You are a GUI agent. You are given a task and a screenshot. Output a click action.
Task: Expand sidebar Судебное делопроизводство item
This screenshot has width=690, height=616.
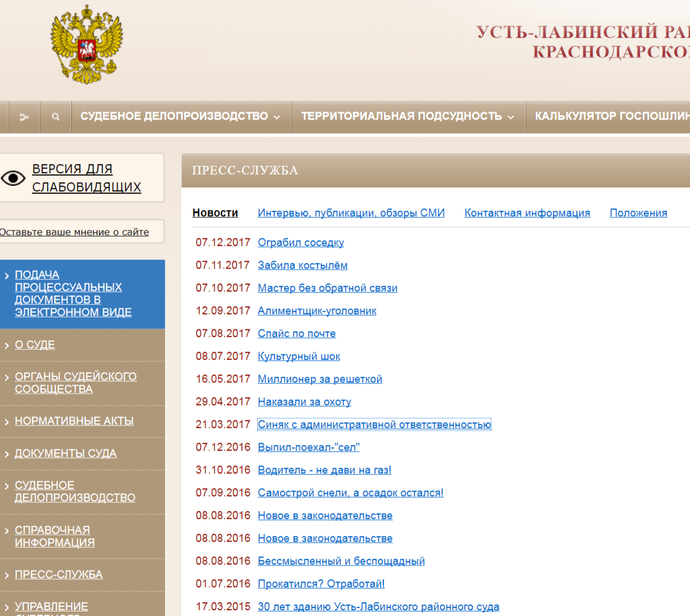(75, 491)
